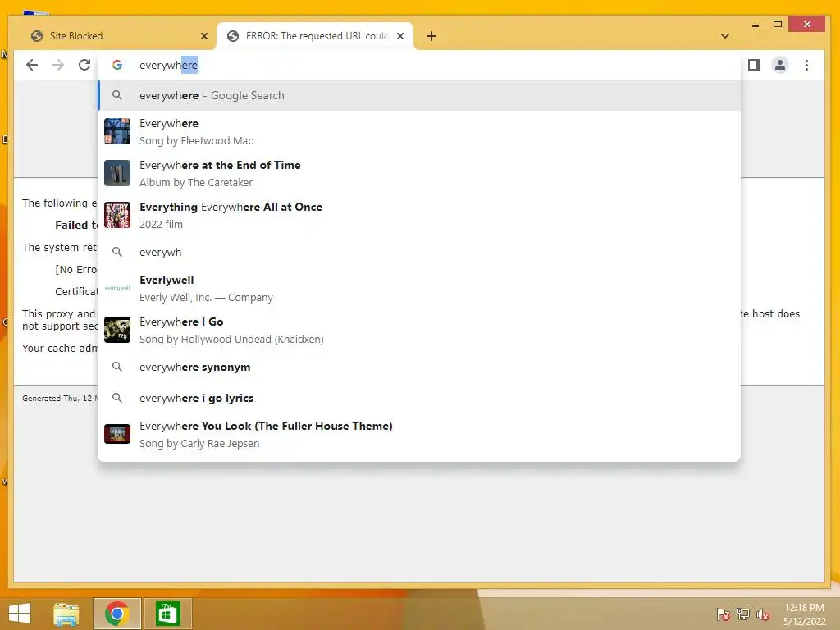Screen dimensions: 840x630
Task: Click search icon beside 'everywhere i go lyrics'
Action: 117,398
